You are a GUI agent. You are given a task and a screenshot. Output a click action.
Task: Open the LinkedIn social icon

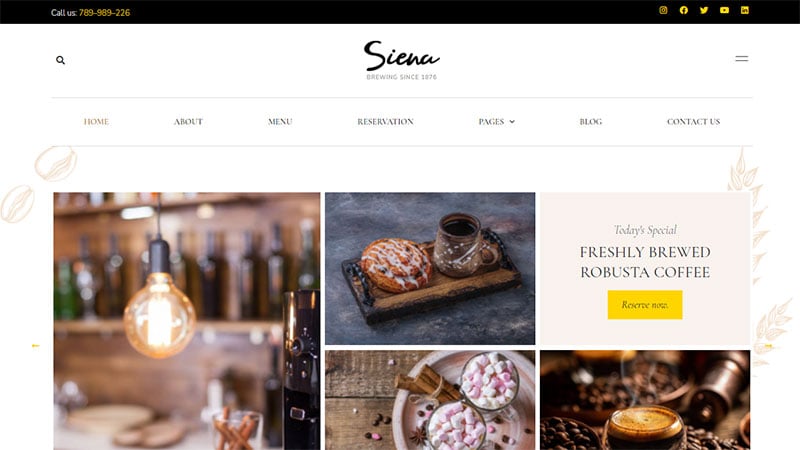click(x=744, y=10)
